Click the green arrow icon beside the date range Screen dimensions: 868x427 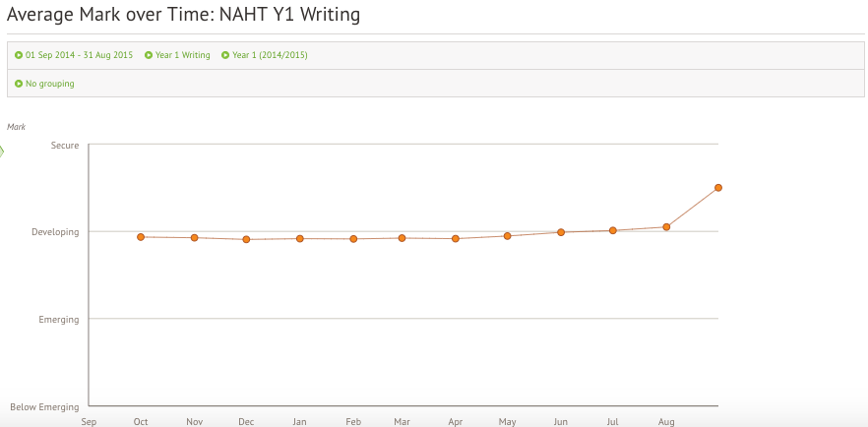click(19, 55)
